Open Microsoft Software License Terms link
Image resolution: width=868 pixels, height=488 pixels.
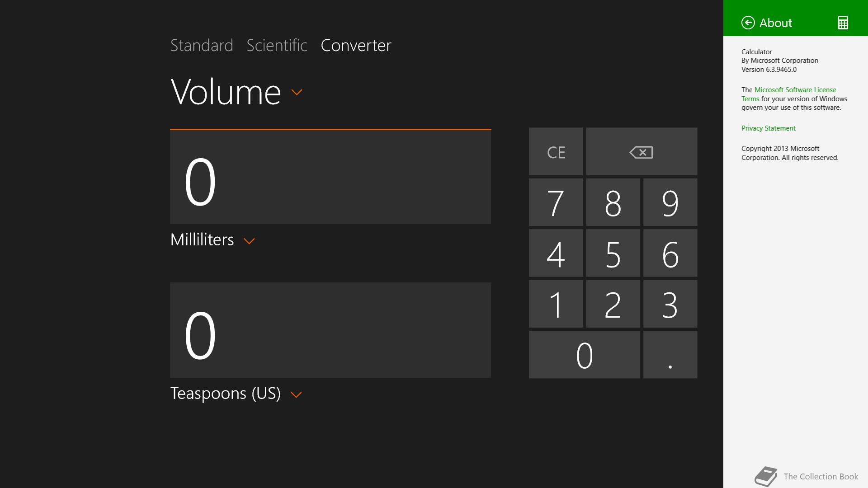[x=789, y=94]
